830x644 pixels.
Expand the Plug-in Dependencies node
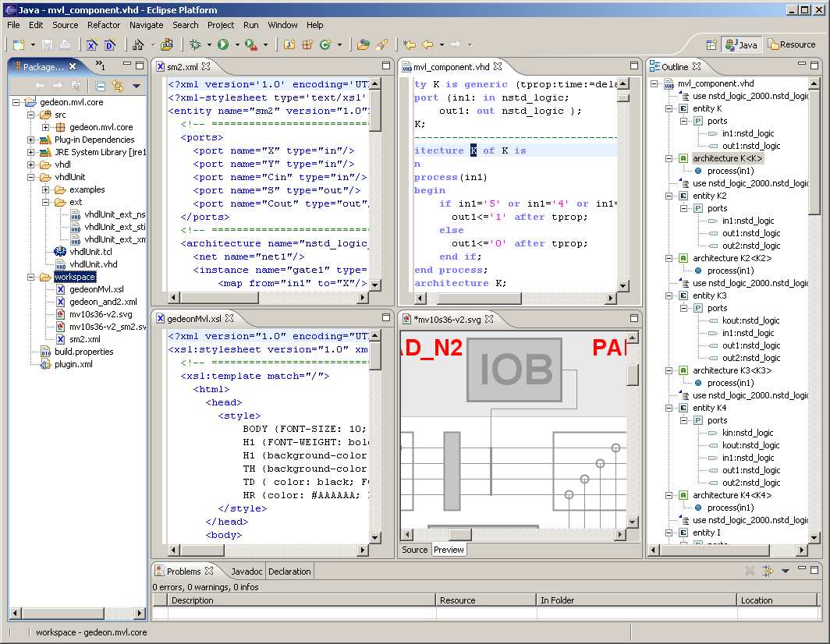30,140
